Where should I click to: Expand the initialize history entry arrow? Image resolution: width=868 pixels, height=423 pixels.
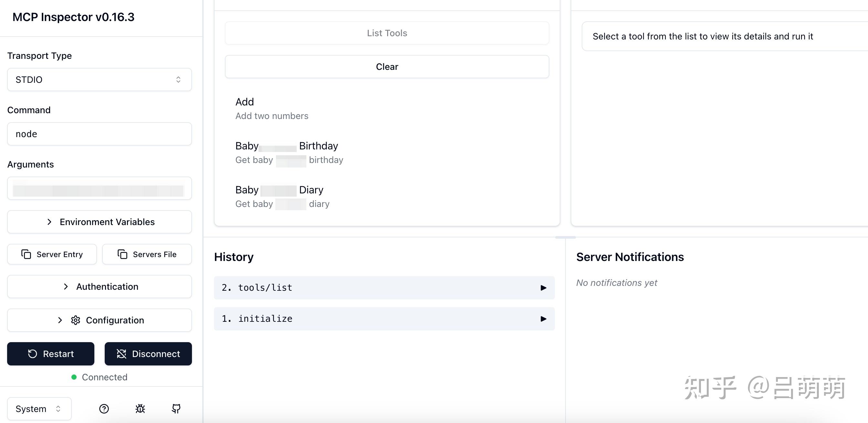pyautogui.click(x=543, y=319)
